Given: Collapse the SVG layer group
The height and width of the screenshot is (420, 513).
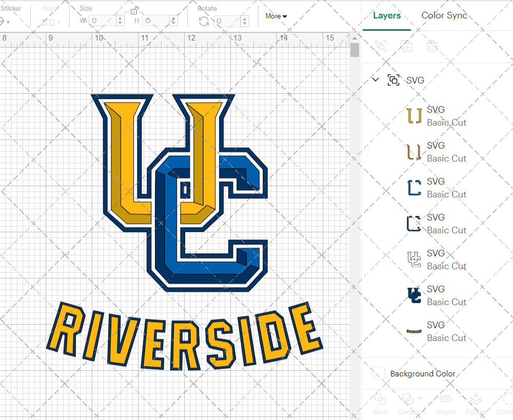Looking at the screenshot, I should (375, 80).
